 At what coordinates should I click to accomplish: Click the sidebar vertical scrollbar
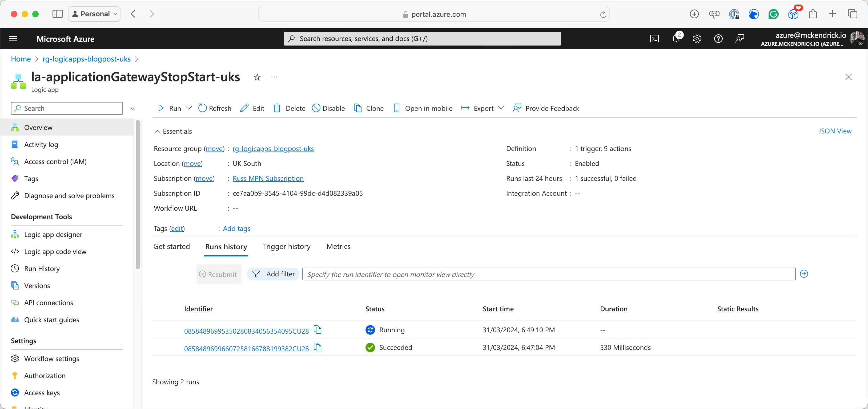[138, 195]
